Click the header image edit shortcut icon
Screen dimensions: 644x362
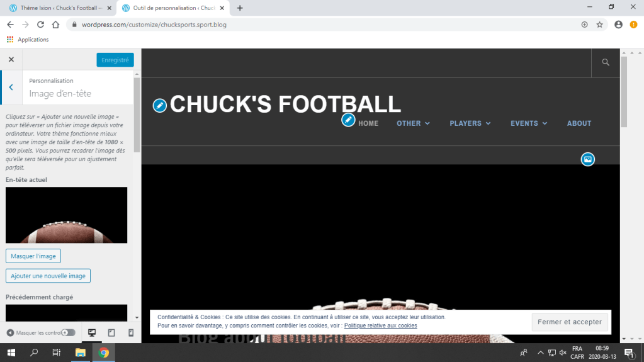(587, 159)
